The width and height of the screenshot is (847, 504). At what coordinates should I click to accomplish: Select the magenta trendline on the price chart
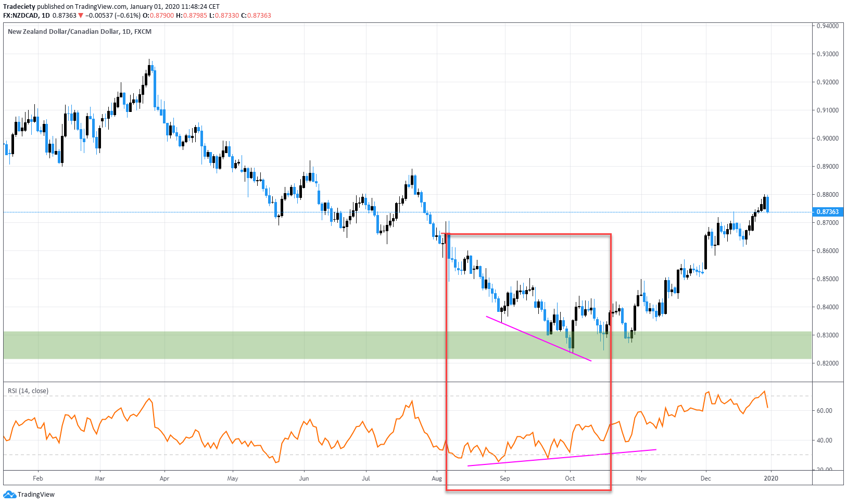tap(538, 338)
